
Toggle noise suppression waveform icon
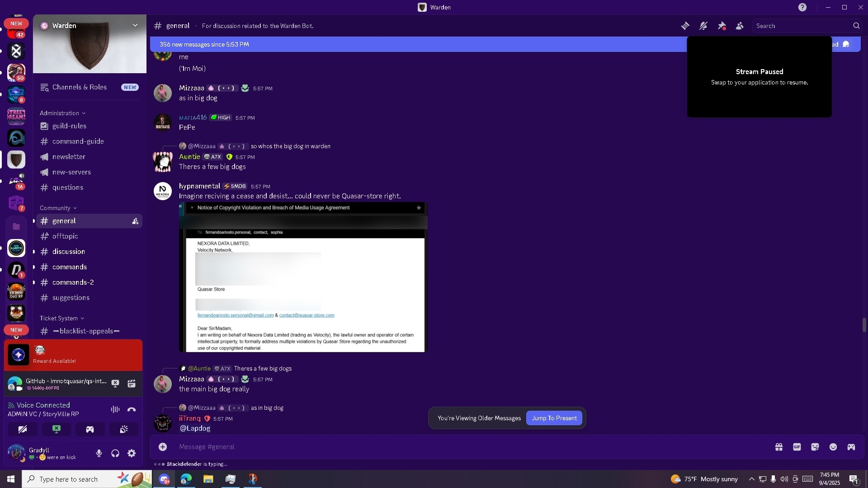[x=115, y=409]
